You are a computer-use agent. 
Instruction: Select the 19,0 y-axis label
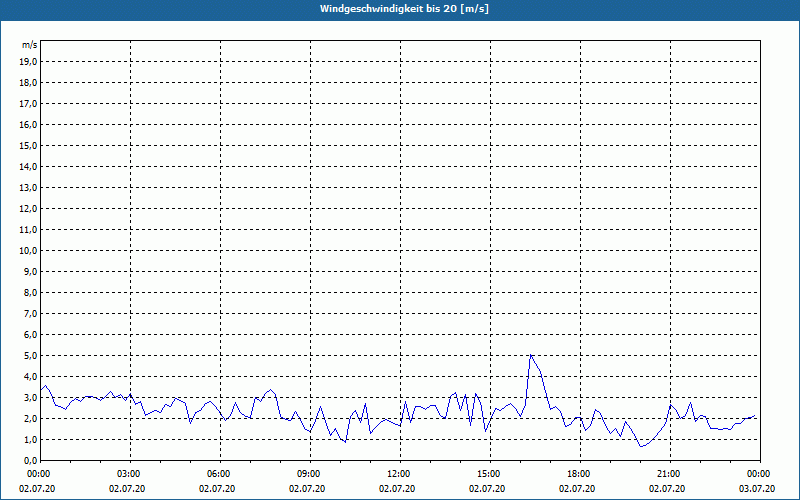click(28, 62)
